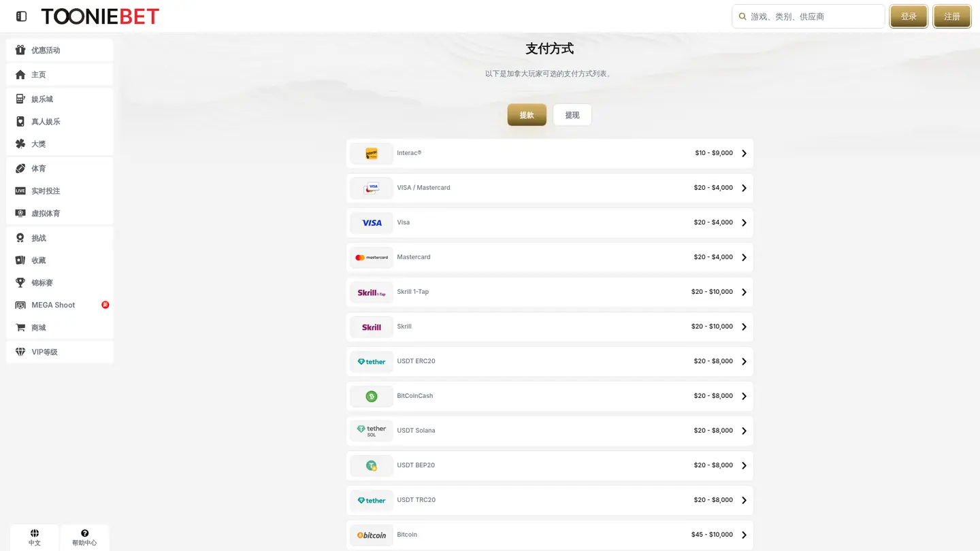Click the USDT BEP20 coin logo
This screenshot has width=980, height=551.
point(372,466)
